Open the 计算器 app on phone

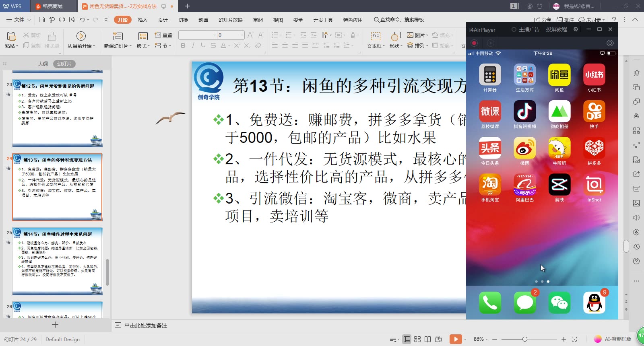tap(490, 75)
